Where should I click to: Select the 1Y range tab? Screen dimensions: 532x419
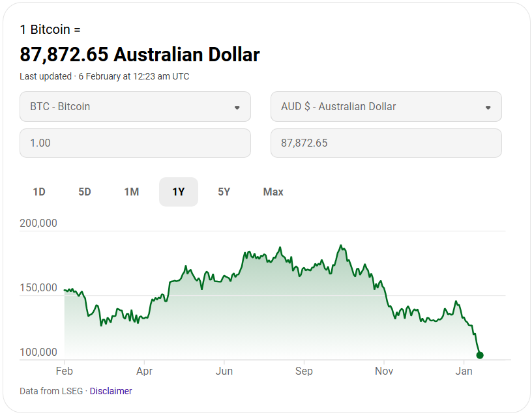tap(179, 192)
